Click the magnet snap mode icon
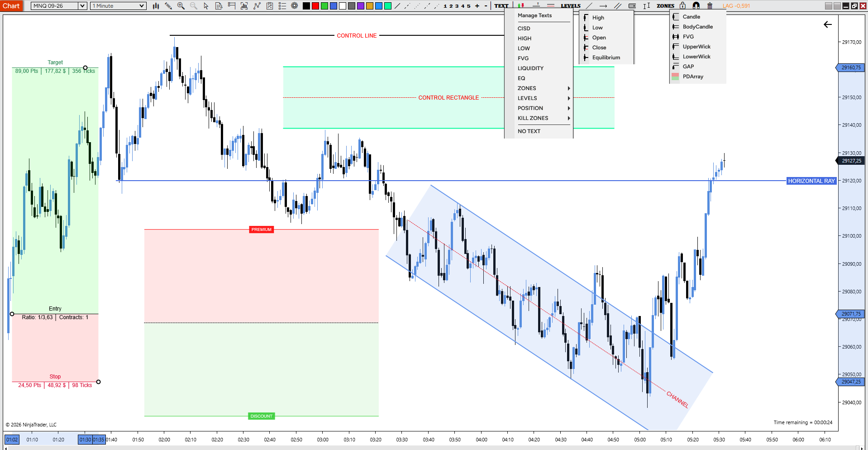Viewport: 868px width, 450px height. pyautogui.click(x=696, y=6)
